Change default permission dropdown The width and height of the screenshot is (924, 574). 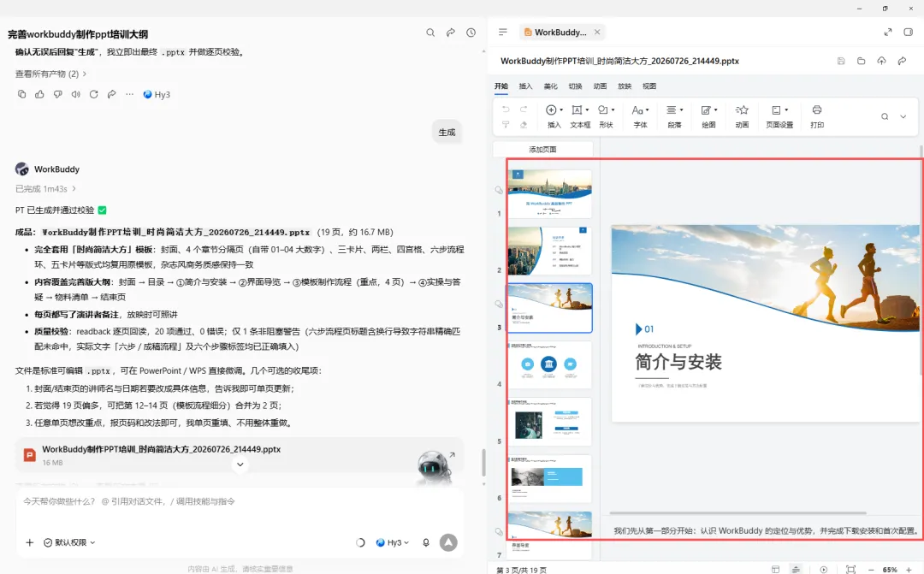click(x=69, y=542)
